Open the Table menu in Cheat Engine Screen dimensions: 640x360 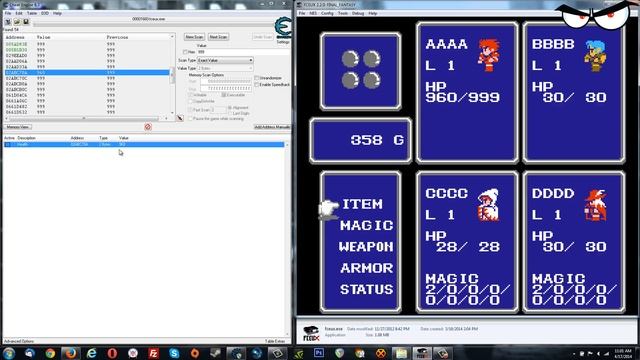[x=31, y=13]
